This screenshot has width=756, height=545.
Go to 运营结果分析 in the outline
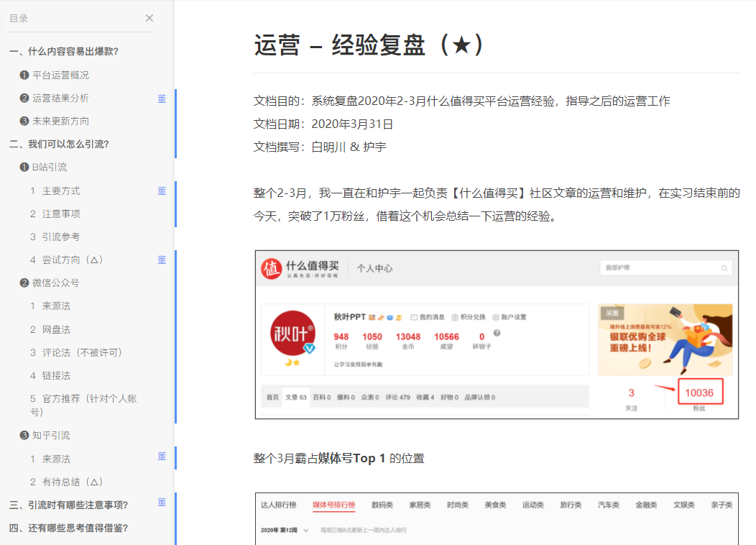click(55, 98)
